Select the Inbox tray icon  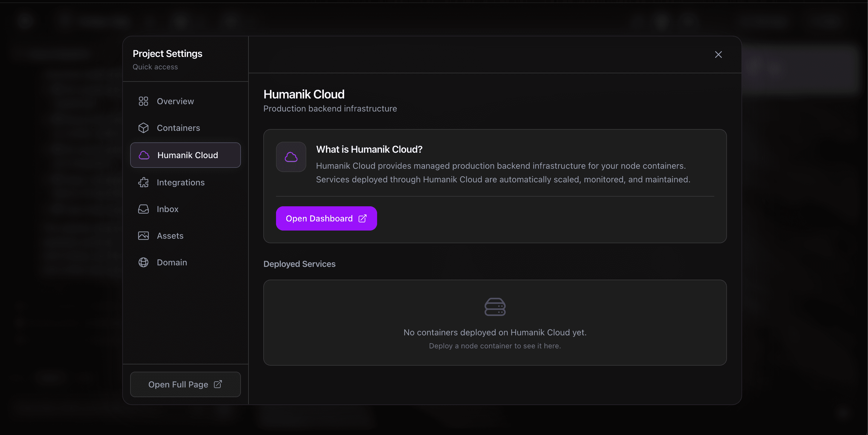tap(143, 209)
